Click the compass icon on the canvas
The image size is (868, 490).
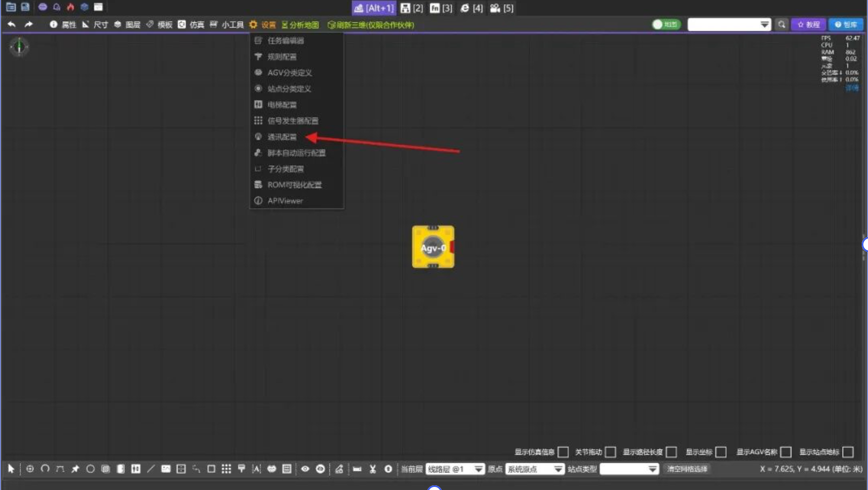click(19, 47)
